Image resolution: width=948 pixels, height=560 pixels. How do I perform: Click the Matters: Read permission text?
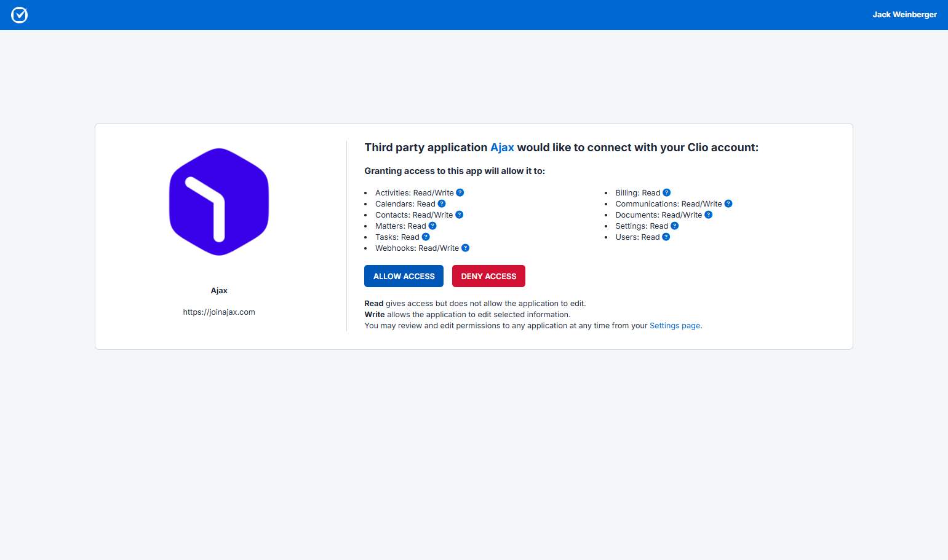400,226
